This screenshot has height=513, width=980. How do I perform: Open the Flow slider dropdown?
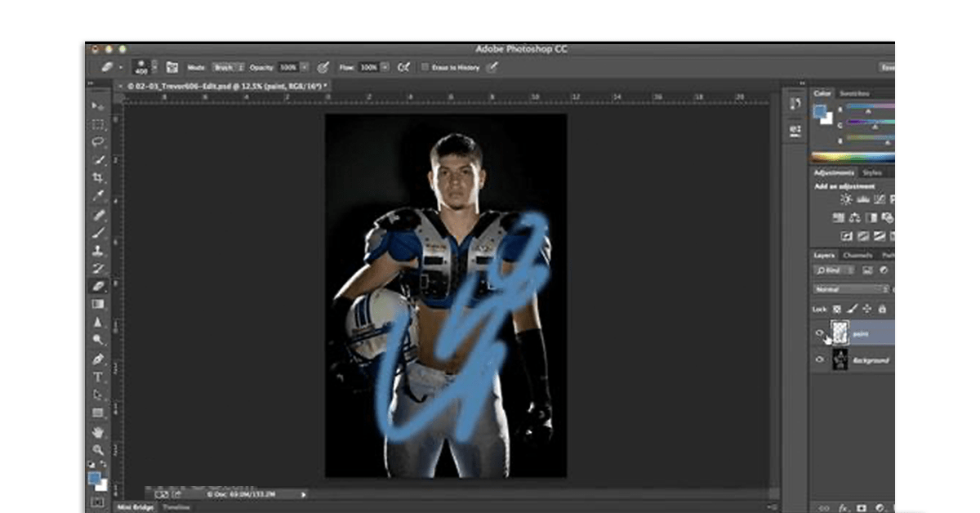[385, 68]
